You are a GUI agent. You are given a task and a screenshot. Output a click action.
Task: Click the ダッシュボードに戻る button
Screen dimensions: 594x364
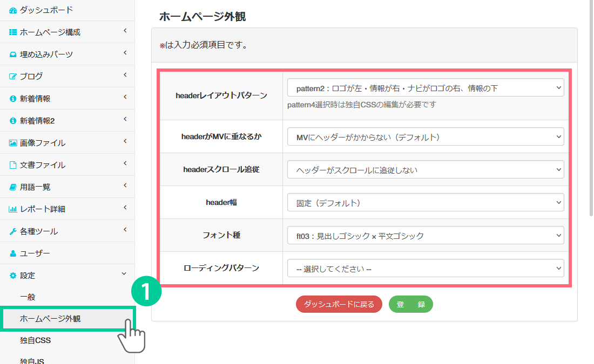339,304
